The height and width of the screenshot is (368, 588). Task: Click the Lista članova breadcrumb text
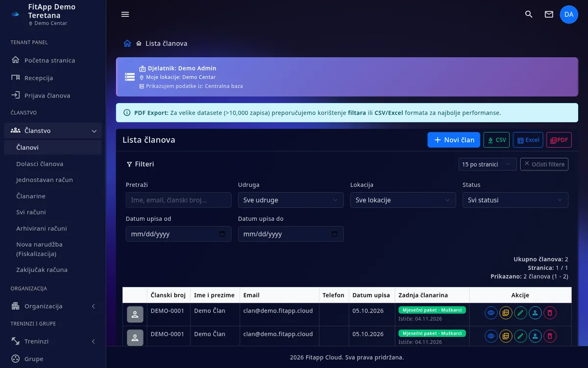click(166, 44)
